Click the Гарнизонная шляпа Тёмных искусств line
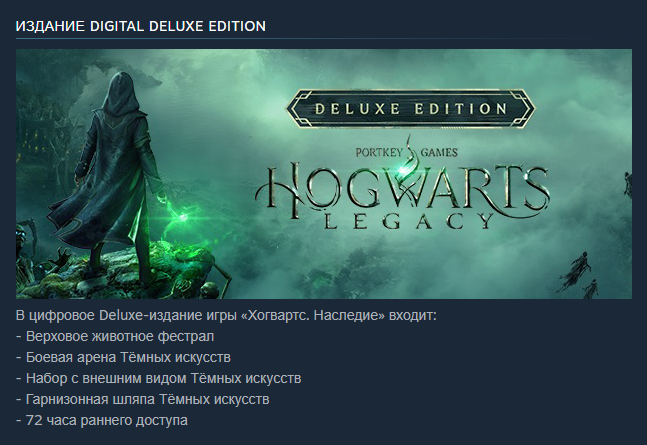Viewport: 647px width, 445px height. coord(143,400)
